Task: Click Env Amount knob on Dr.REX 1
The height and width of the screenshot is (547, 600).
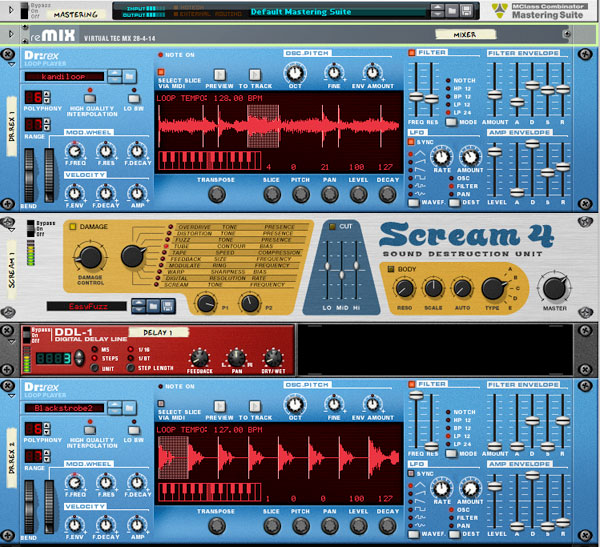Action: (372, 72)
